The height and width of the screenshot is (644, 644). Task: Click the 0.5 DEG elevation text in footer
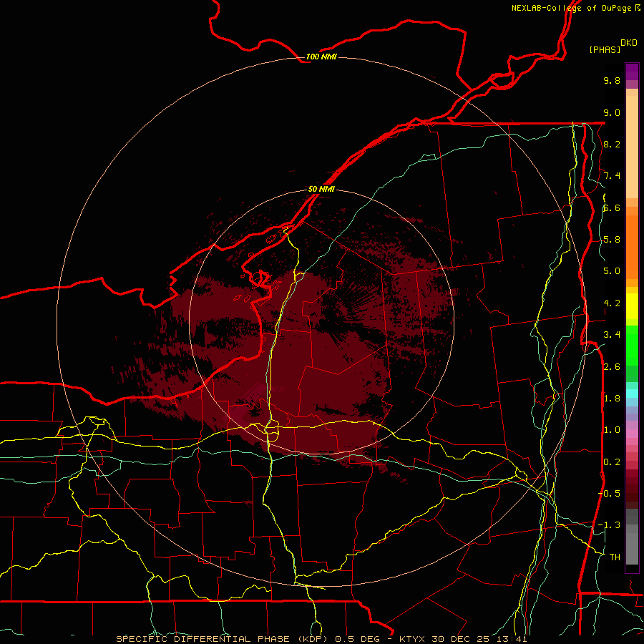(x=356, y=639)
